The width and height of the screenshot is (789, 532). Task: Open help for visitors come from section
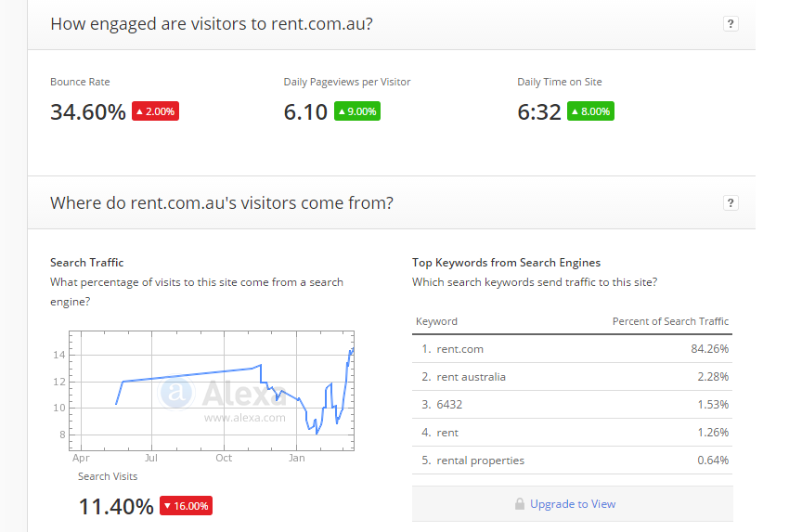(x=731, y=202)
